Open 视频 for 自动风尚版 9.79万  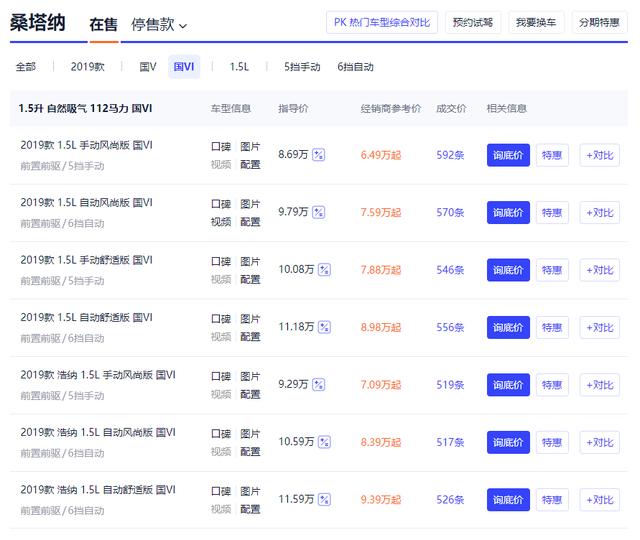221,222
